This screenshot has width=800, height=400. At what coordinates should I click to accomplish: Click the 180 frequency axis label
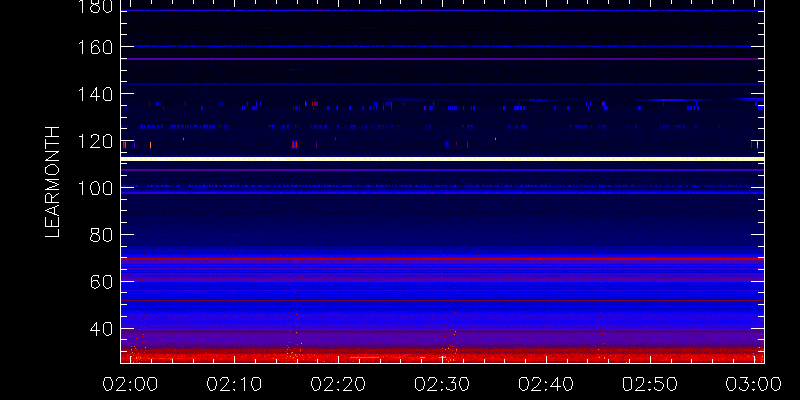coord(95,7)
